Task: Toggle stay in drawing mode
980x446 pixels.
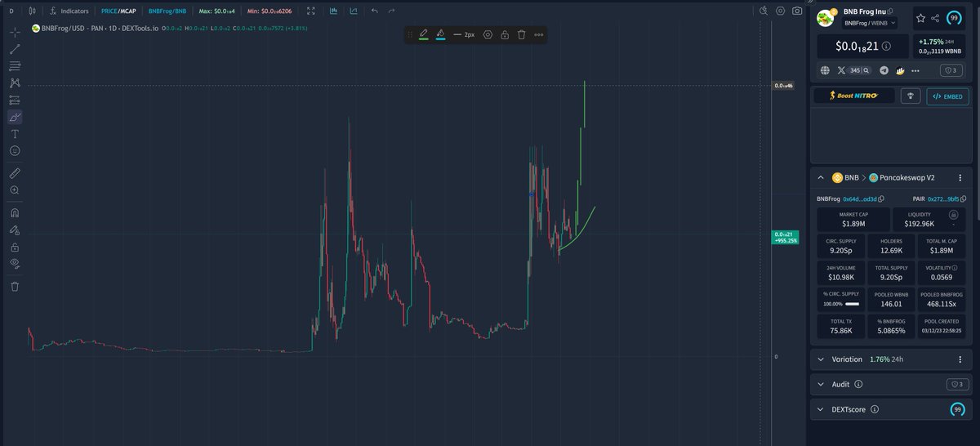Action: pyautogui.click(x=15, y=230)
